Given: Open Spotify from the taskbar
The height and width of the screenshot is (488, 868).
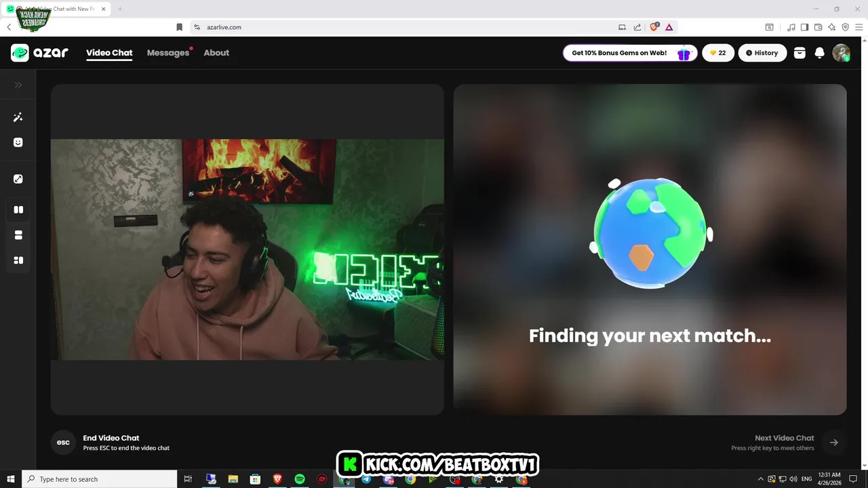Looking at the screenshot, I should (x=300, y=479).
